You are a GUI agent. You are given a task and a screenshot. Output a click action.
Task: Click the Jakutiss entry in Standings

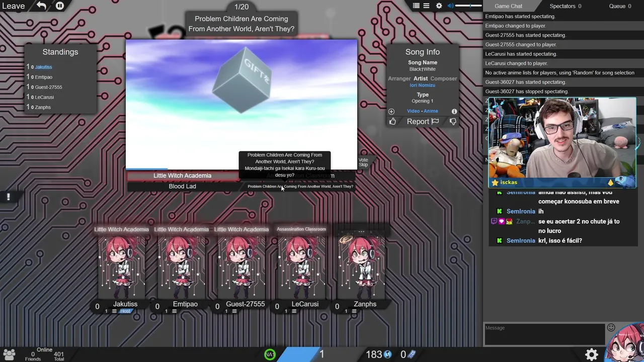coord(43,67)
